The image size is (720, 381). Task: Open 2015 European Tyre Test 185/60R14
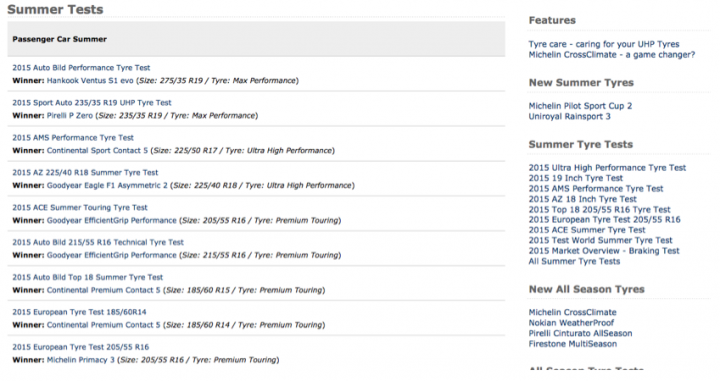click(x=79, y=312)
